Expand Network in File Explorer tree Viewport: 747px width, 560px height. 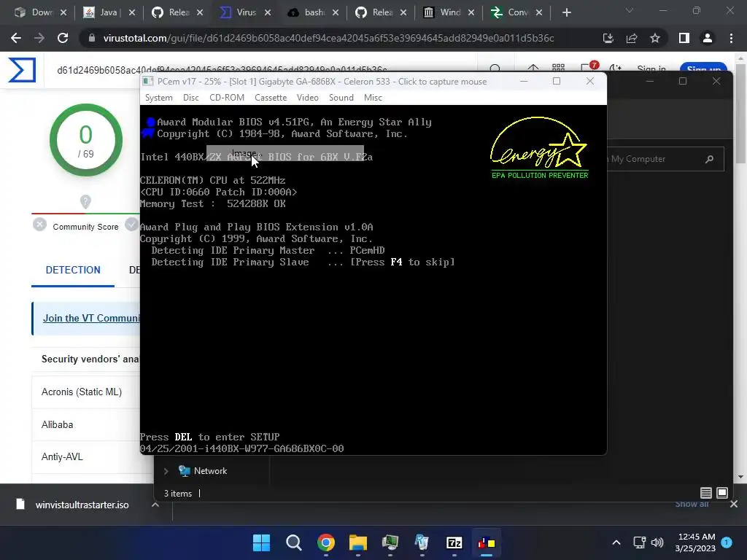coord(166,471)
